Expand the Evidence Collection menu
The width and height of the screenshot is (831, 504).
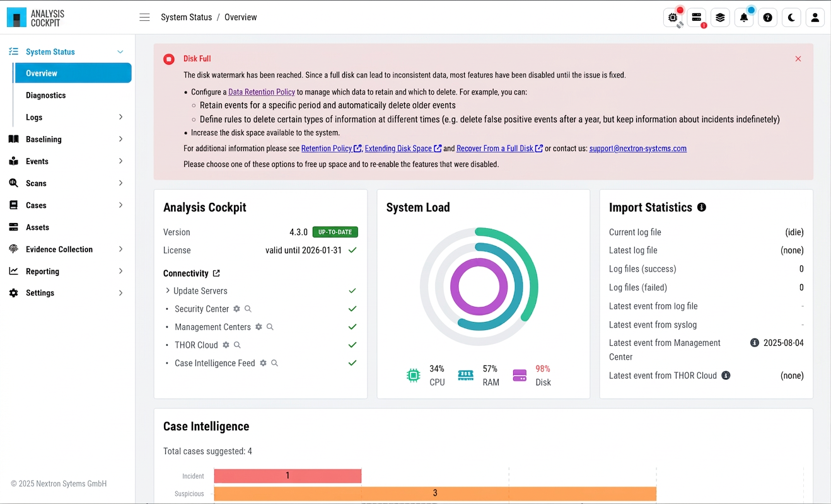pyautogui.click(x=120, y=249)
